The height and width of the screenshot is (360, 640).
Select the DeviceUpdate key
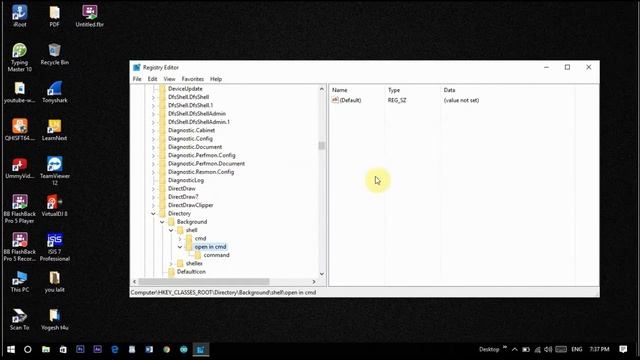(185, 89)
